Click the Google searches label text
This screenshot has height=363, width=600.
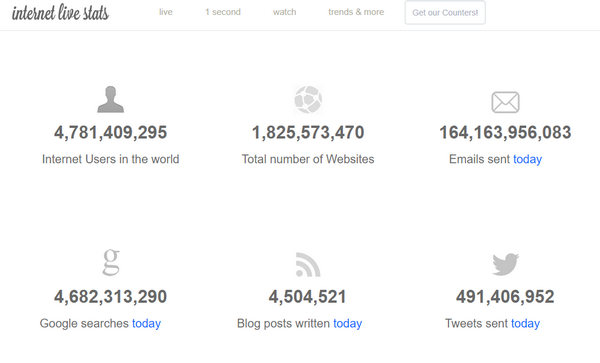click(x=84, y=324)
